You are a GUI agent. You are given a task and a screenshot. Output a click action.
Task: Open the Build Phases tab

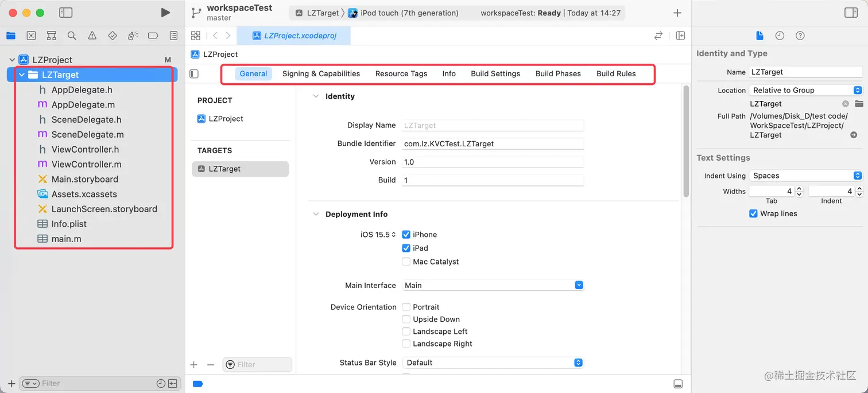tap(558, 73)
